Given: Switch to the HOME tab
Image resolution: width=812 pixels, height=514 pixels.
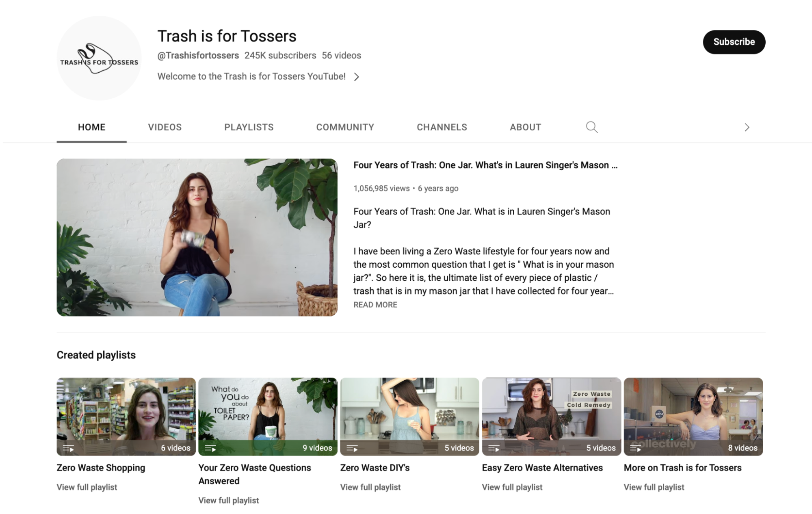Looking at the screenshot, I should pyautogui.click(x=91, y=127).
